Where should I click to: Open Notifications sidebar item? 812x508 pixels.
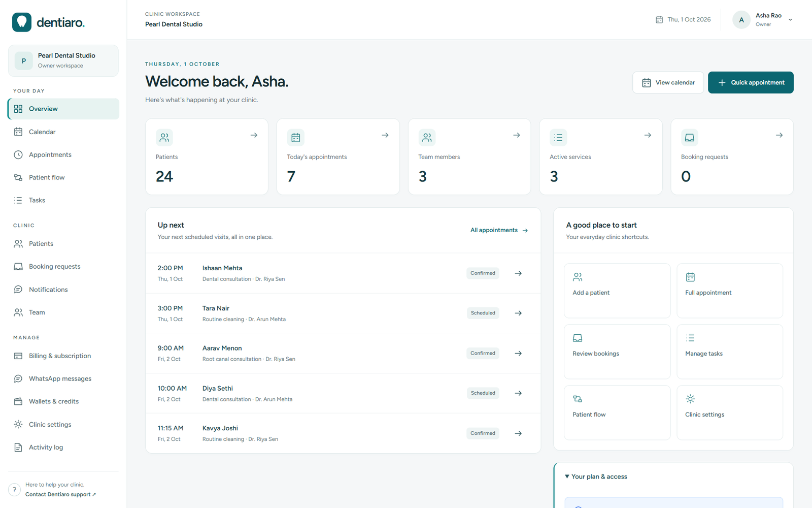click(x=63, y=290)
